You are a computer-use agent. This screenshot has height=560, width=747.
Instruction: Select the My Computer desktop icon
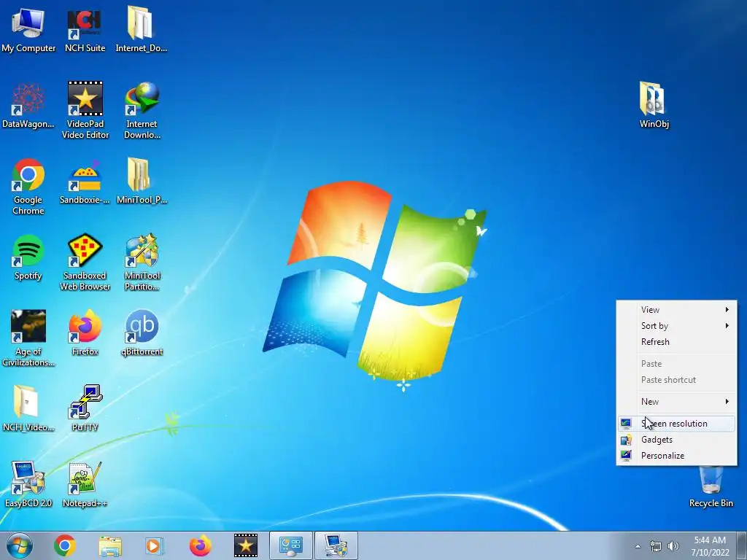click(x=28, y=28)
